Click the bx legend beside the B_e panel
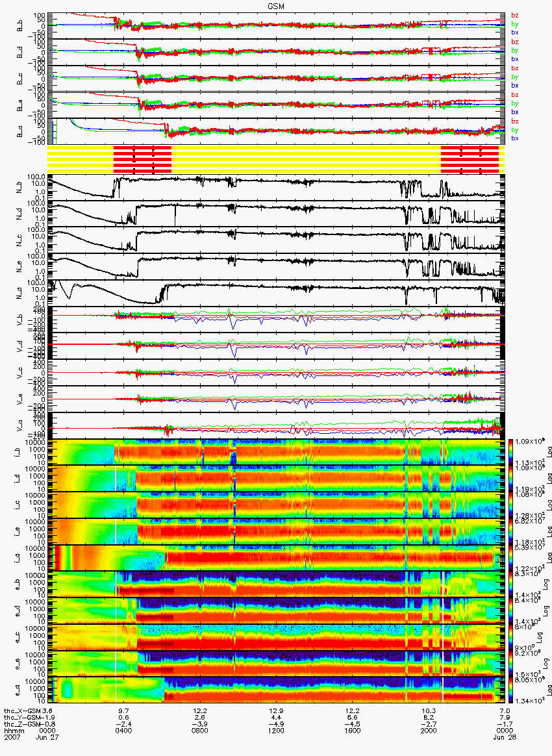Viewport: 552px width, 756px height. [x=515, y=112]
